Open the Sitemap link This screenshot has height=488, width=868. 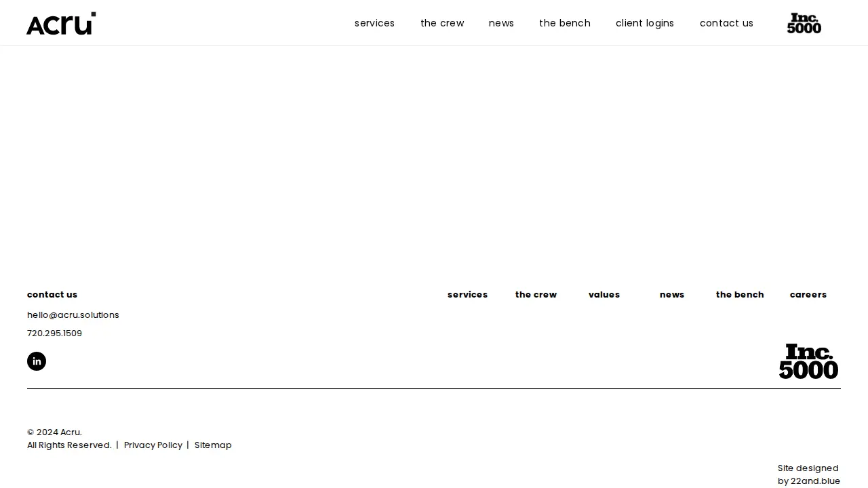coord(213,445)
